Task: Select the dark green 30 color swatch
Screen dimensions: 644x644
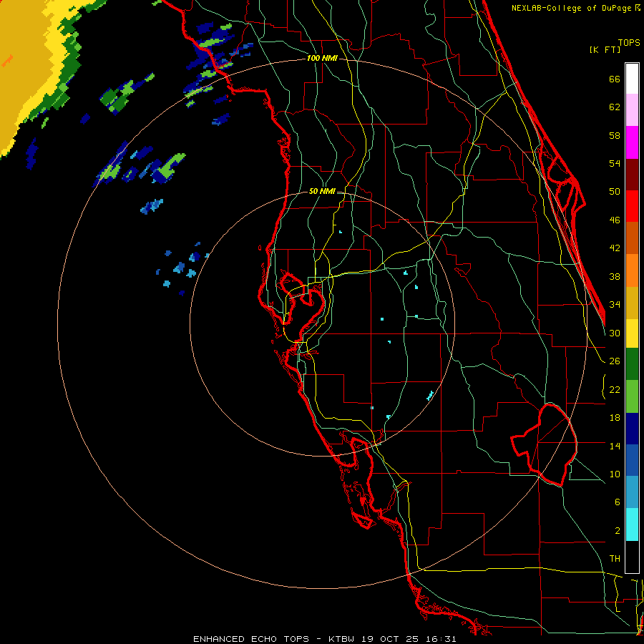Action: pos(632,364)
